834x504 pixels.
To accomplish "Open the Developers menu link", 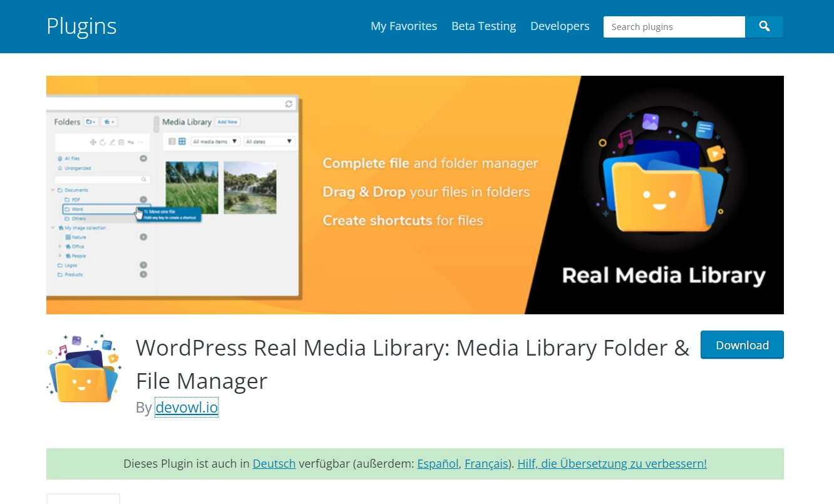I will point(560,26).
